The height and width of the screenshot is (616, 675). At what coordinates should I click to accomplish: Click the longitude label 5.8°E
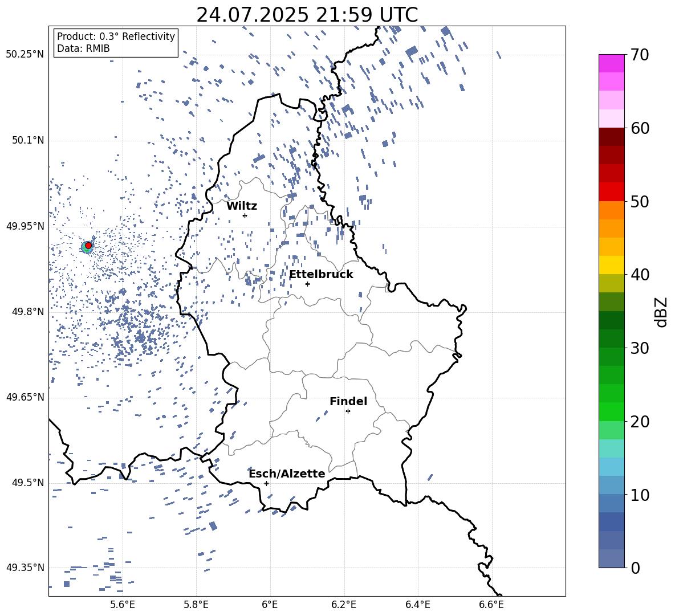196,605
